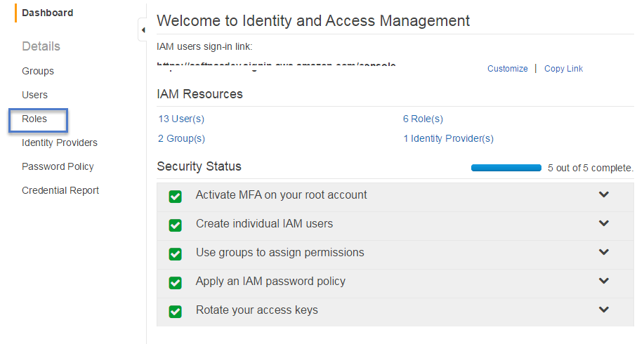The width and height of the screenshot is (644, 344).
Task: Open the 1 Identity Provider(s) link
Action: [x=448, y=138]
